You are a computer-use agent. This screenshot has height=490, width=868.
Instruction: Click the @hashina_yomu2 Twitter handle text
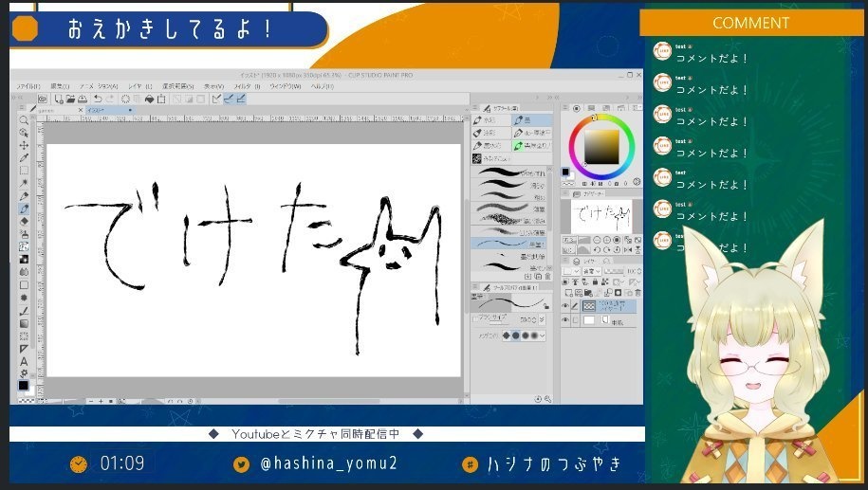[329, 463]
